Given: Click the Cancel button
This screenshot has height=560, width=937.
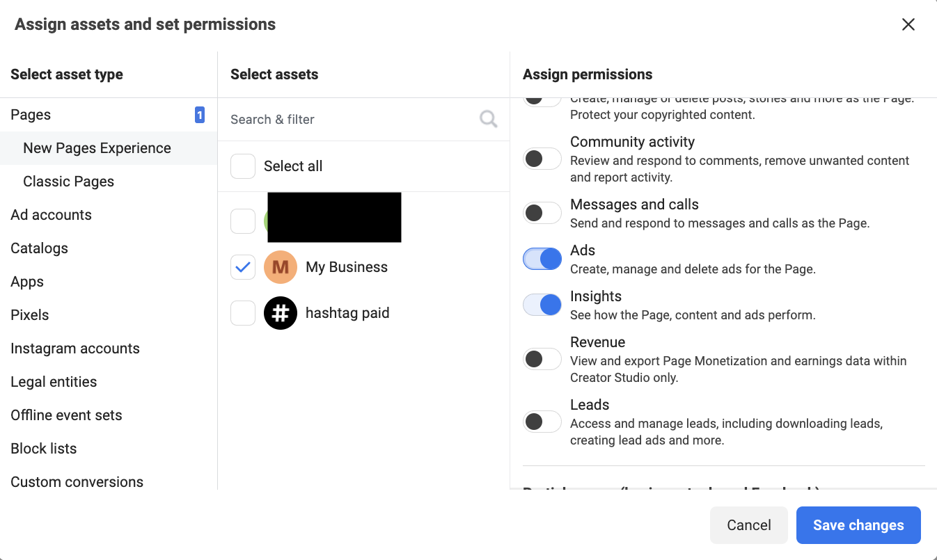Looking at the screenshot, I should [749, 525].
